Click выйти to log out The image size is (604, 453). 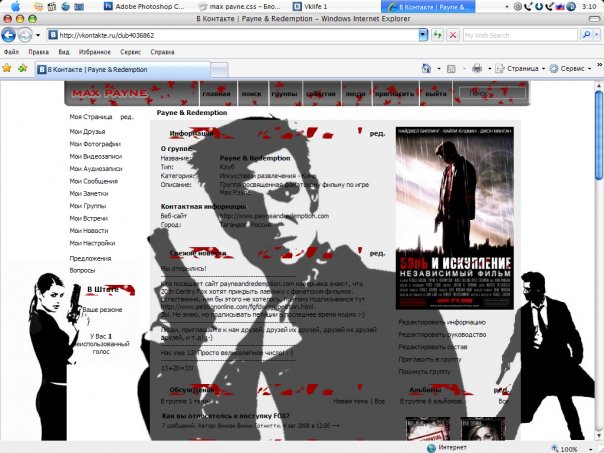coord(436,94)
